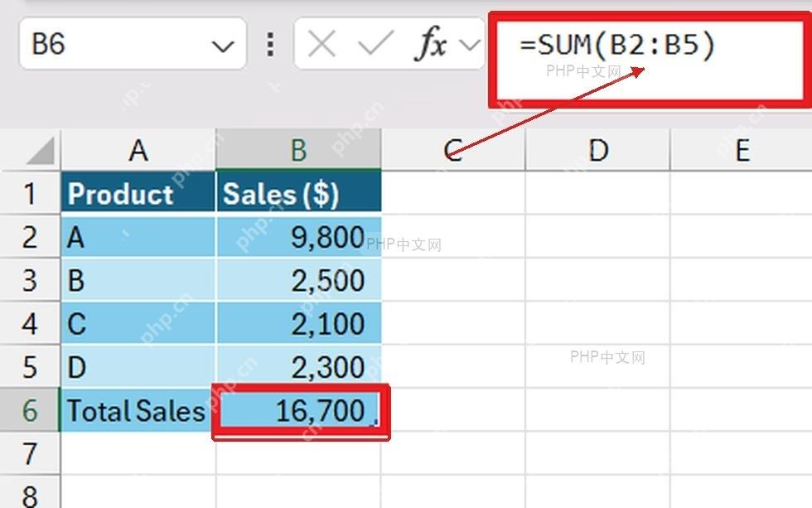Select column A header

point(138,150)
